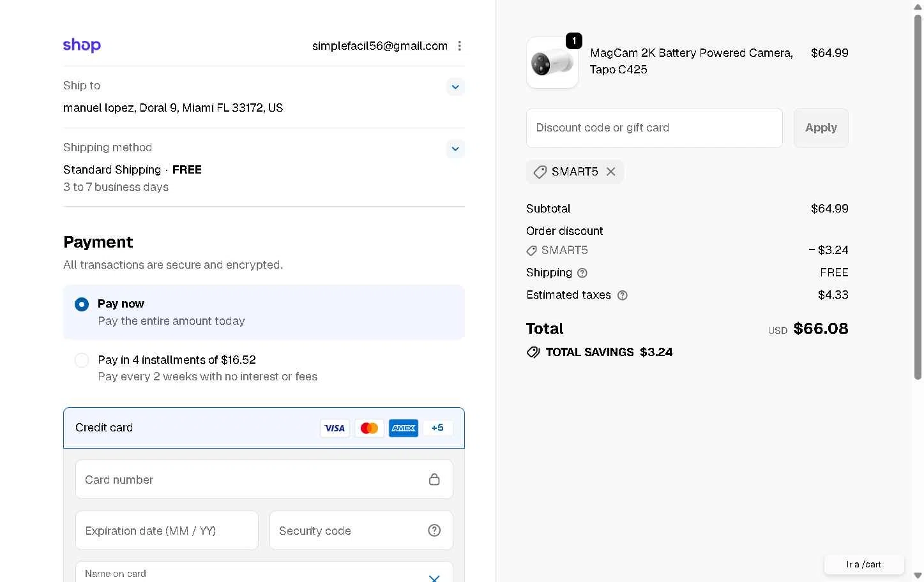Open the Security code help icon
The width and height of the screenshot is (924, 582).
pos(434,530)
